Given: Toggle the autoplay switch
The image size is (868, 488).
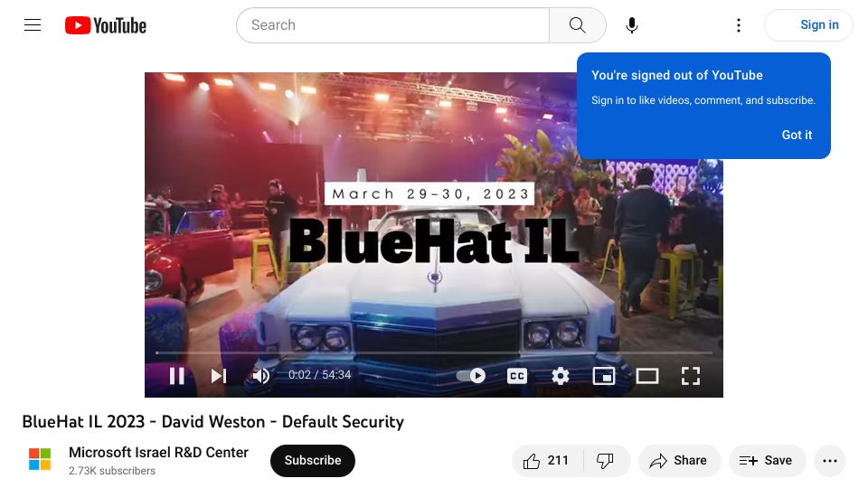Looking at the screenshot, I should pos(471,376).
